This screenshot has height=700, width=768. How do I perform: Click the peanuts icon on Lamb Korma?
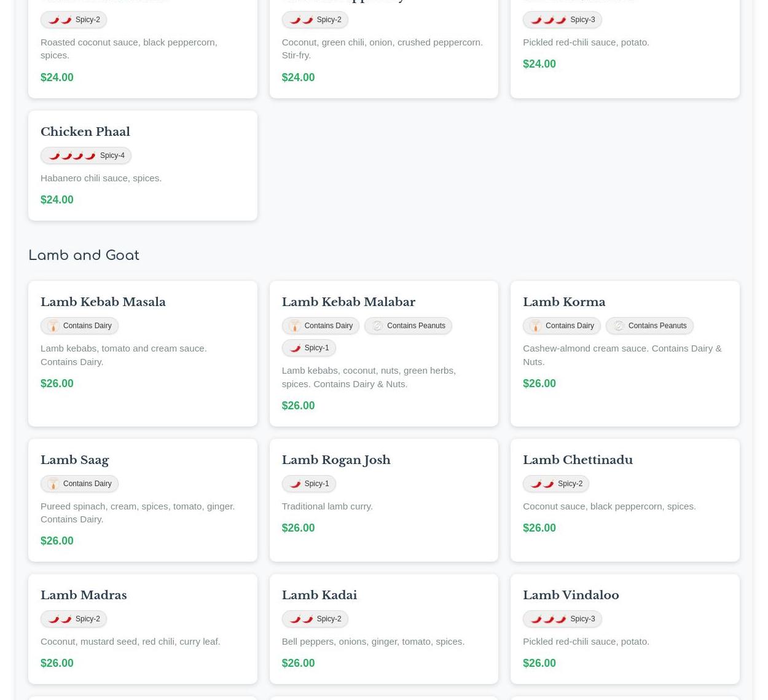pos(619,326)
